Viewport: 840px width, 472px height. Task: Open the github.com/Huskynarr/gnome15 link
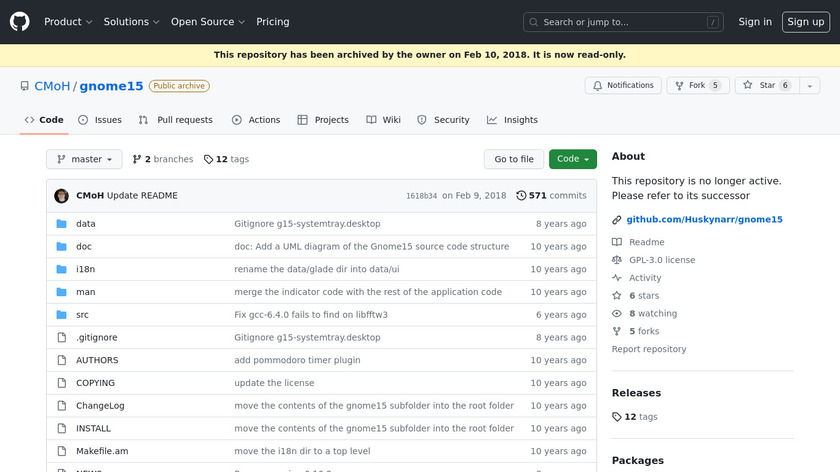(x=704, y=219)
